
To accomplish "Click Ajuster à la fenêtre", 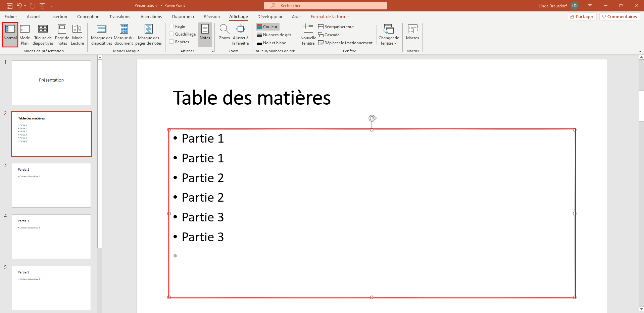I will pos(241,35).
